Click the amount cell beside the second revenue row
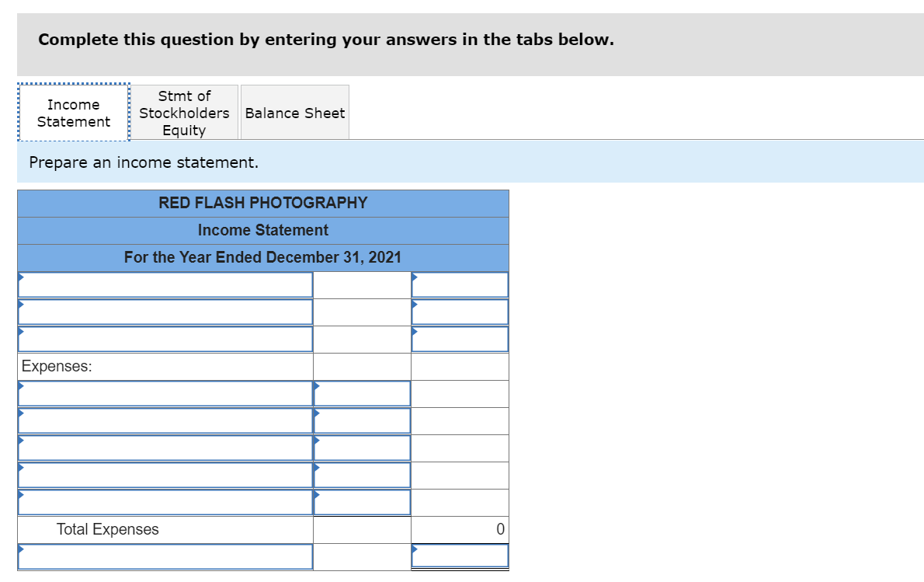This screenshot has height=582, width=924. 460,312
